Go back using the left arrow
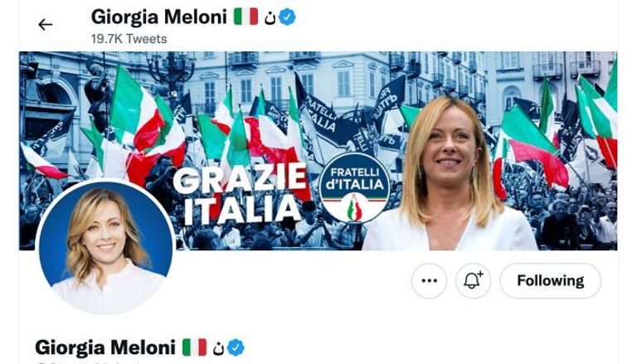 (x=45, y=25)
